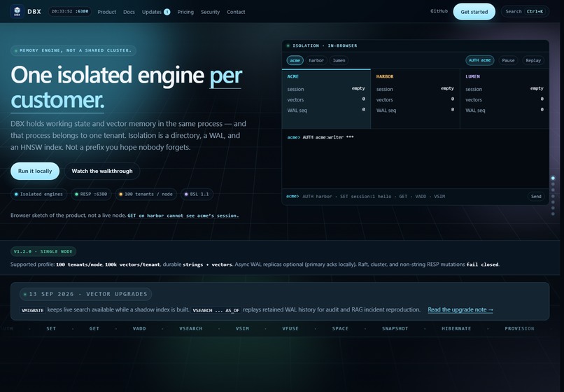This screenshot has width=564, height=392.
Task: Open the GitHub link
Action: pyautogui.click(x=439, y=11)
